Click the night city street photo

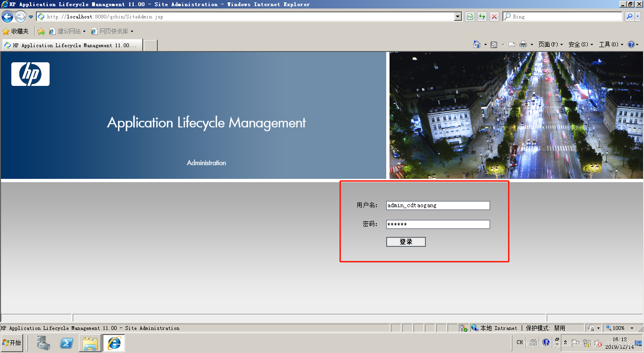coord(516,115)
